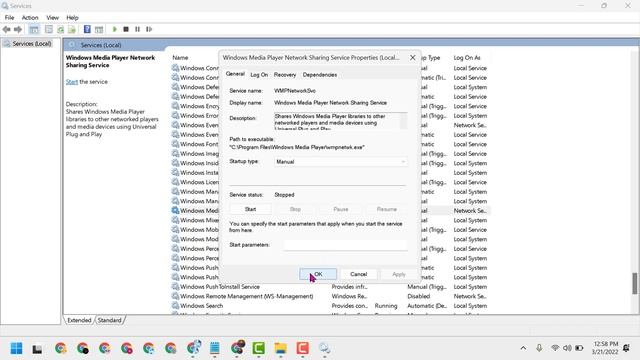
Task: Go back using the toolbar Back arrow
Action: [7, 29]
